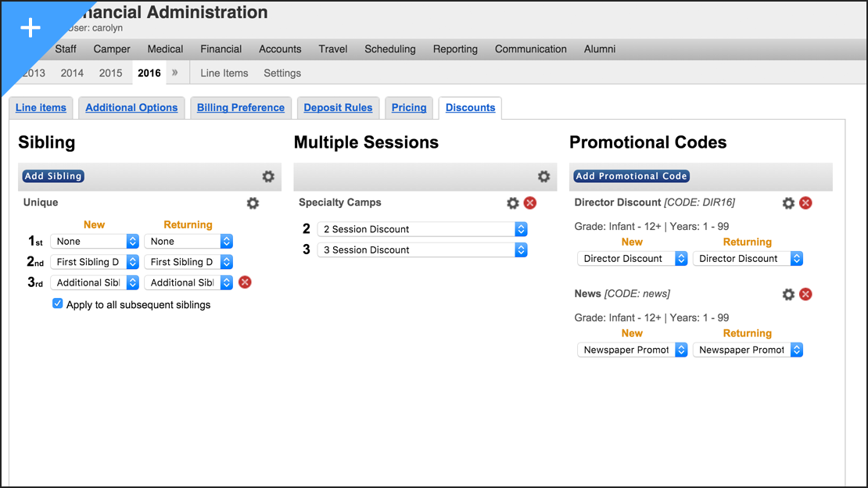Open the Returning Newspaper Promotion dropdown
This screenshot has width=868, height=488.
pyautogui.click(x=748, y=350)
